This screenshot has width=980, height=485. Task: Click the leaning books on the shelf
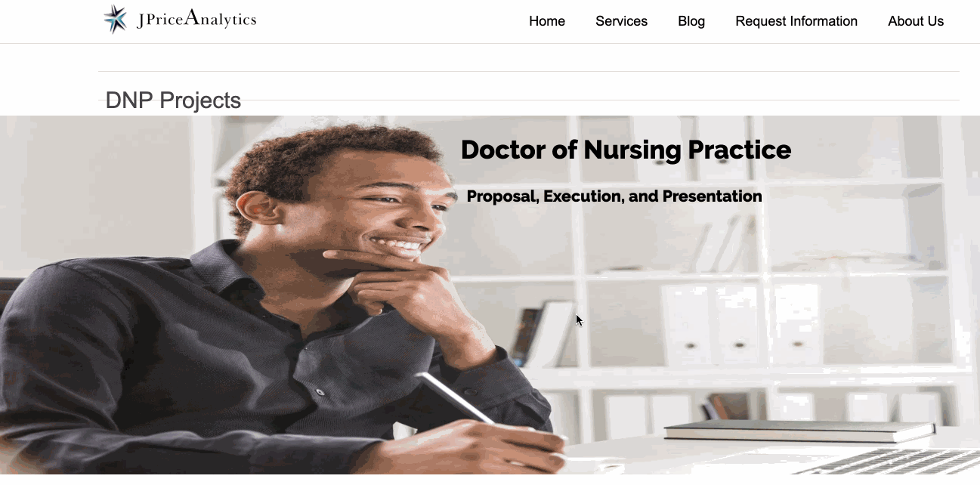[x=541, y=332]
